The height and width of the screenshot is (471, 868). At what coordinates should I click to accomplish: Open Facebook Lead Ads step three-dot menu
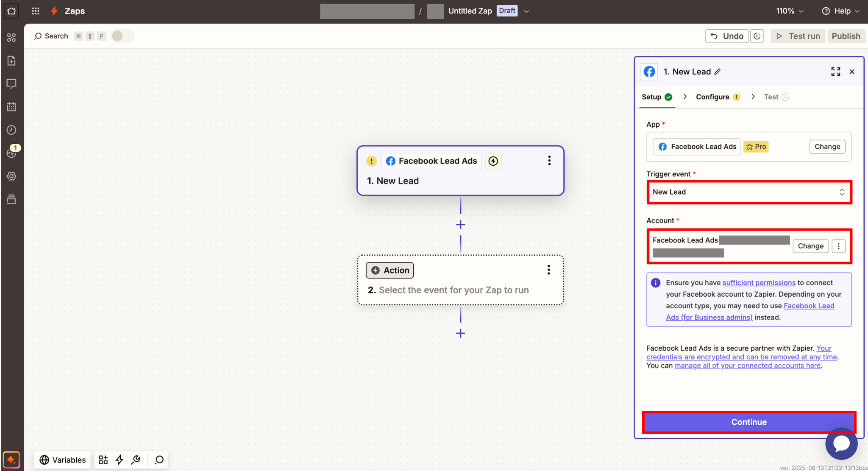[x=549, y=161]
